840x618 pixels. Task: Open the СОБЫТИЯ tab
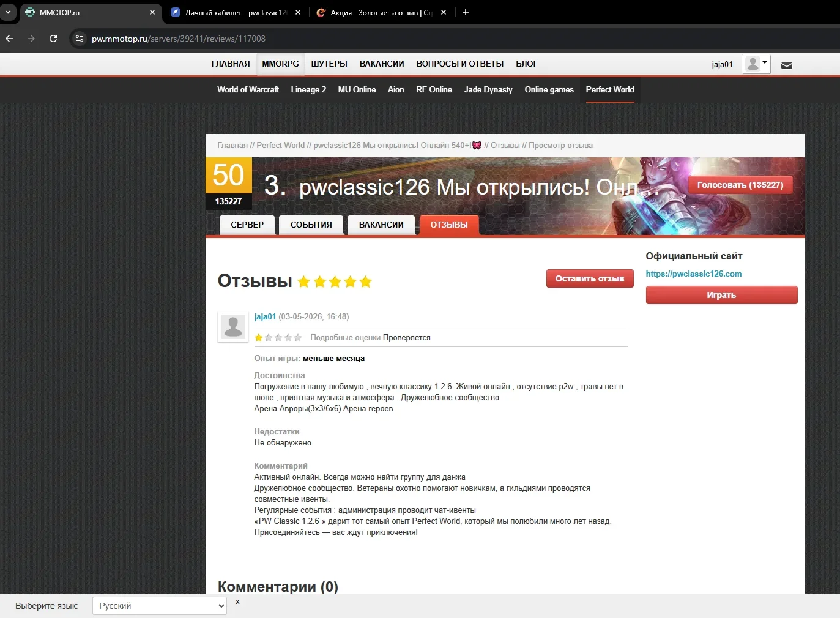pos(311,225)
